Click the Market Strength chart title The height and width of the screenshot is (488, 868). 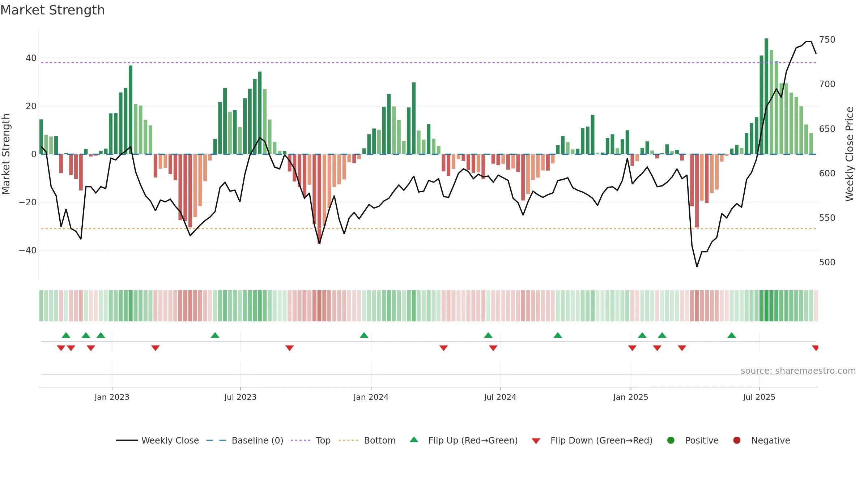click(x=52, y=10)
